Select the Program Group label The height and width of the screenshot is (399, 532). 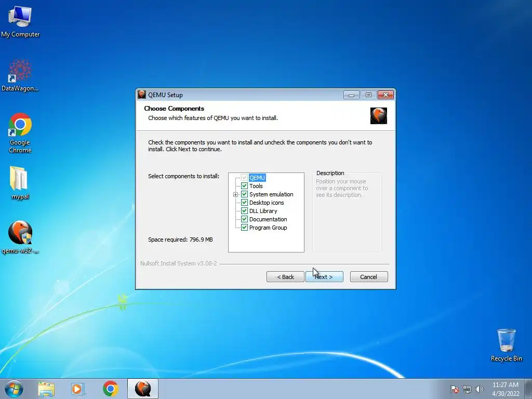point(268,228)
